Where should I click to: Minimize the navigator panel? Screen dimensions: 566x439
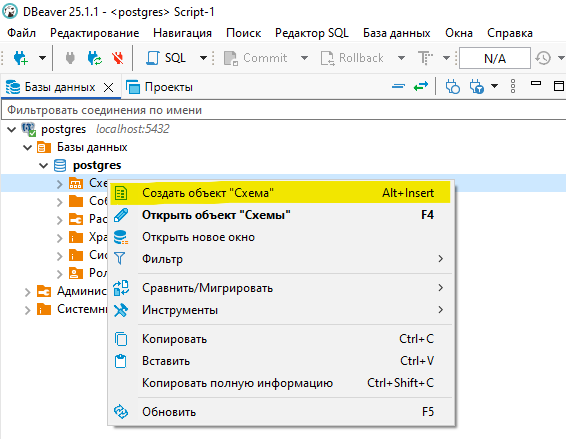click(x=536, y=83)
